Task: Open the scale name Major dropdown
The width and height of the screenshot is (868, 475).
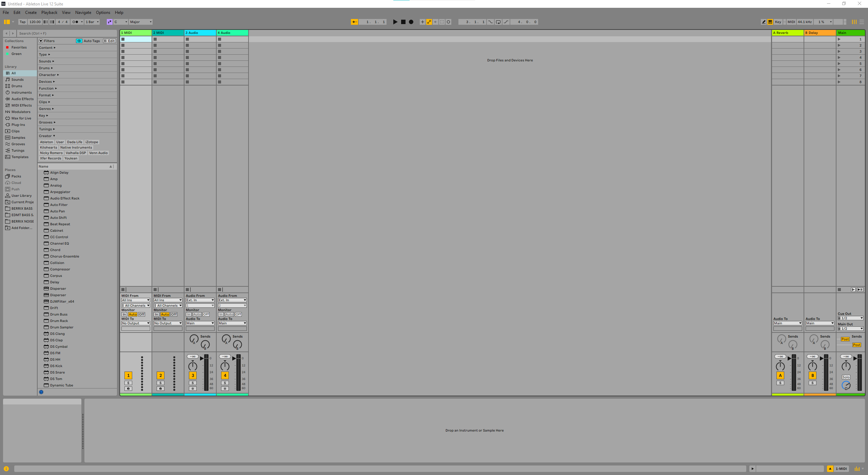Action: [141, 22]
